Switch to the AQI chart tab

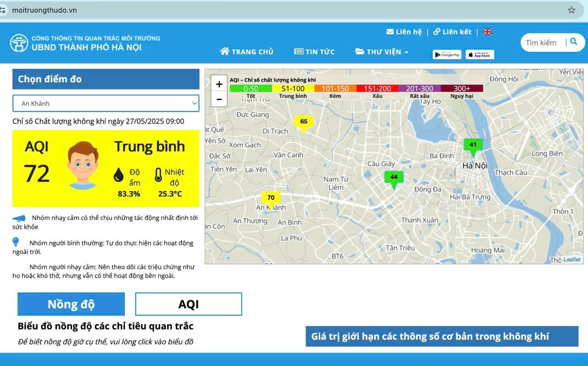[188, 304]
